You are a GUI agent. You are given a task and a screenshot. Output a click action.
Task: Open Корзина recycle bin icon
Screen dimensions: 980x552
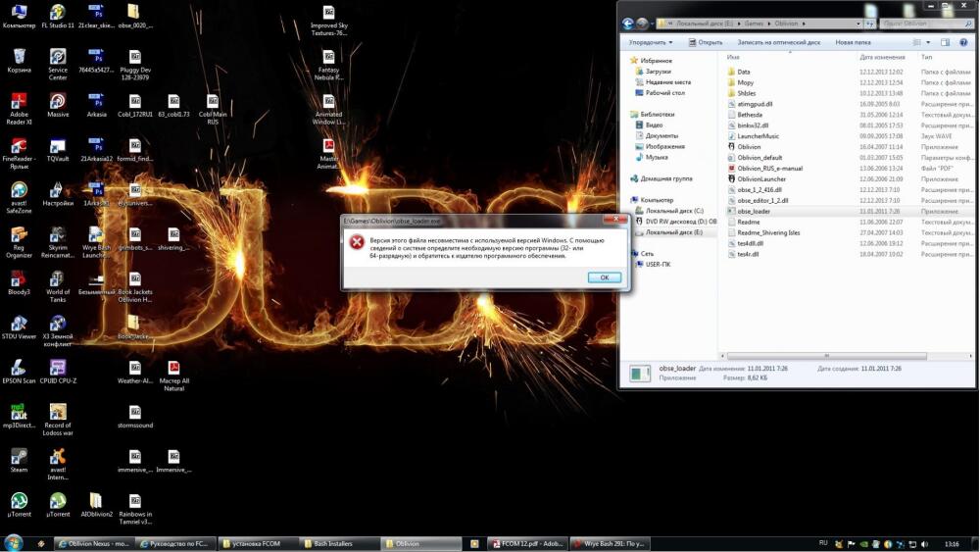(20, 61)
